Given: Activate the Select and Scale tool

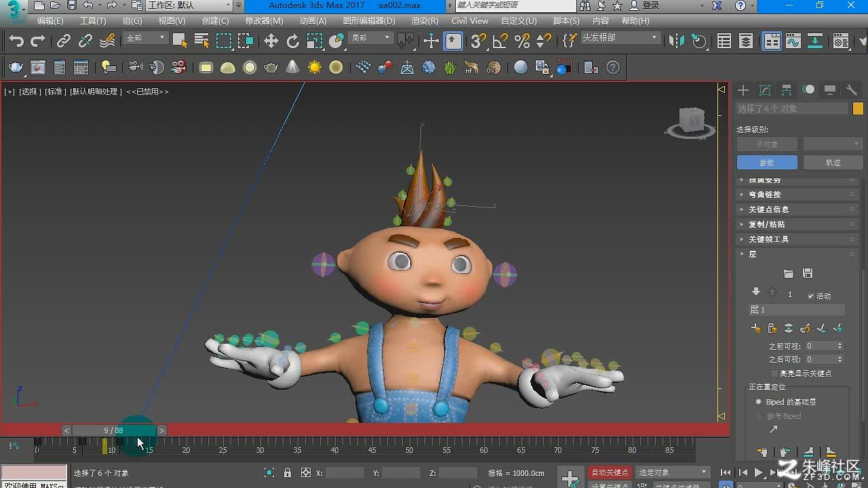Looking at the screenshot, I should click(x=315, y=41).
